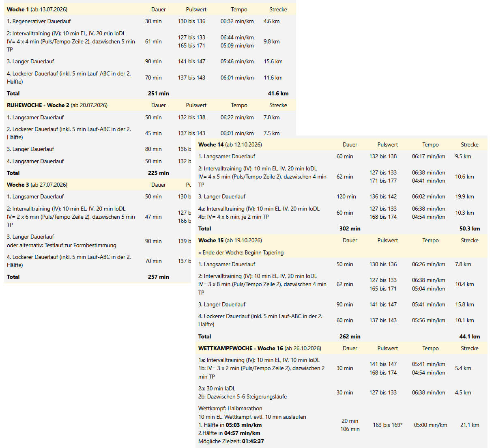Select the Mögliche Zielzeit 01:45:37 text
Viewport: 494px width, 448px height.
pyautogui.click(x=231, y=441)
